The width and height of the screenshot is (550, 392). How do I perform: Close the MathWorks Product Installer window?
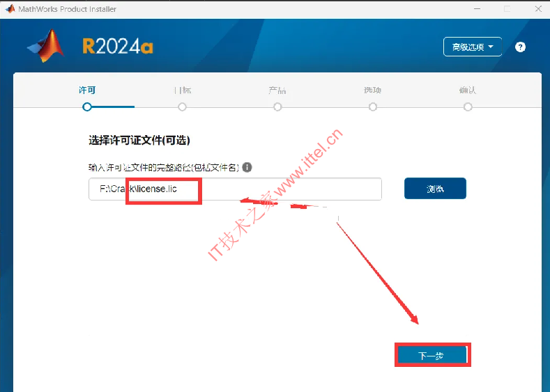pyautogui.click(x=538, y=9)
